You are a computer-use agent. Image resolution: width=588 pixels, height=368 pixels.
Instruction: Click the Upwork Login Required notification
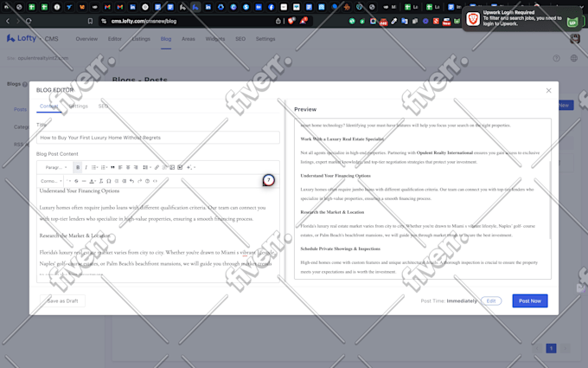coord(522,18)
